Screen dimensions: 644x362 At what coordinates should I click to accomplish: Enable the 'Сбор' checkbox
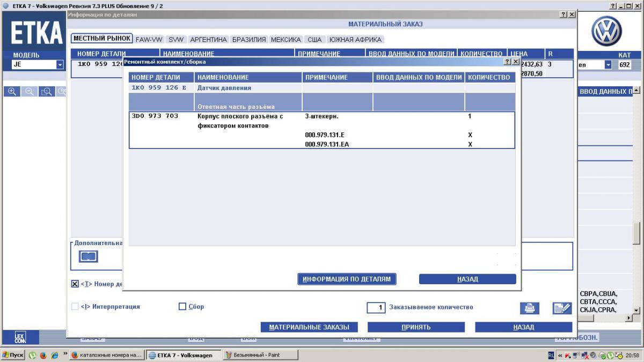tap(182, 307)
